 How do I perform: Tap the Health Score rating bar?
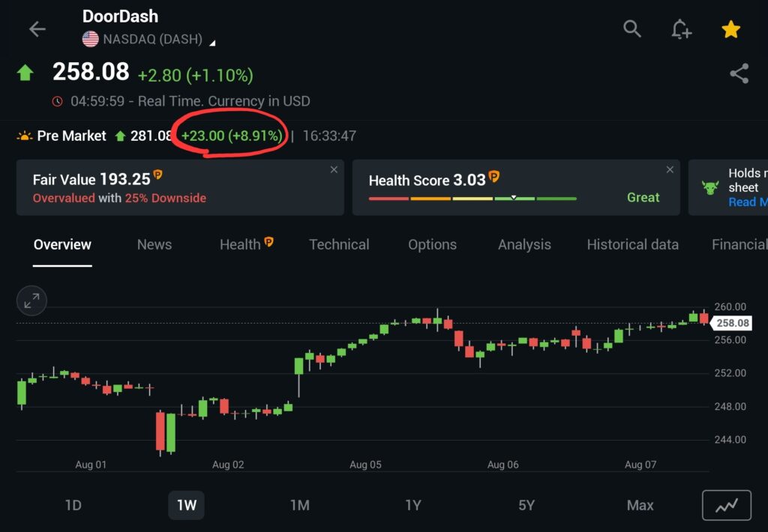tap(472, 199)
